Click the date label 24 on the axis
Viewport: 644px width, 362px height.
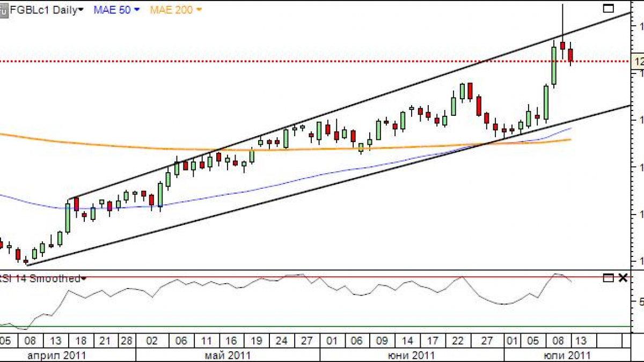tap(281, 341)
